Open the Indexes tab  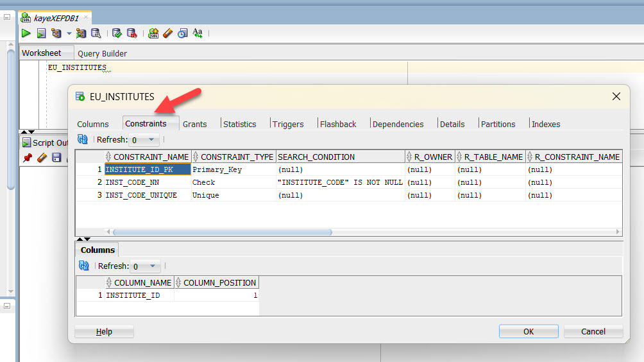click(x=546, y=124)
